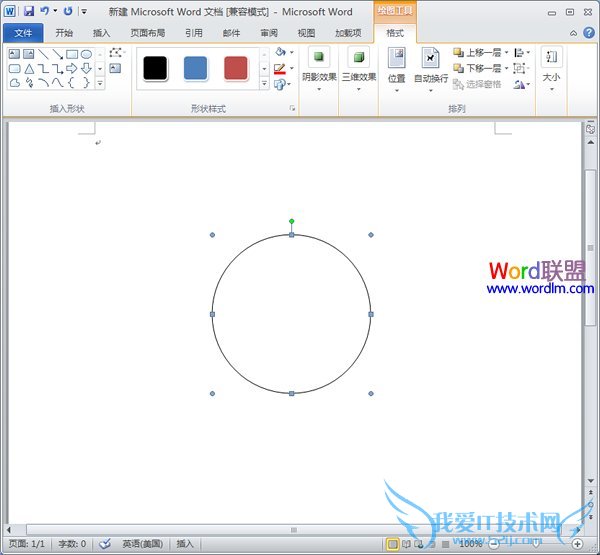This screenshot has height=555, width=600.
Task: Select the blue shape style swatch
Action: 196,68
